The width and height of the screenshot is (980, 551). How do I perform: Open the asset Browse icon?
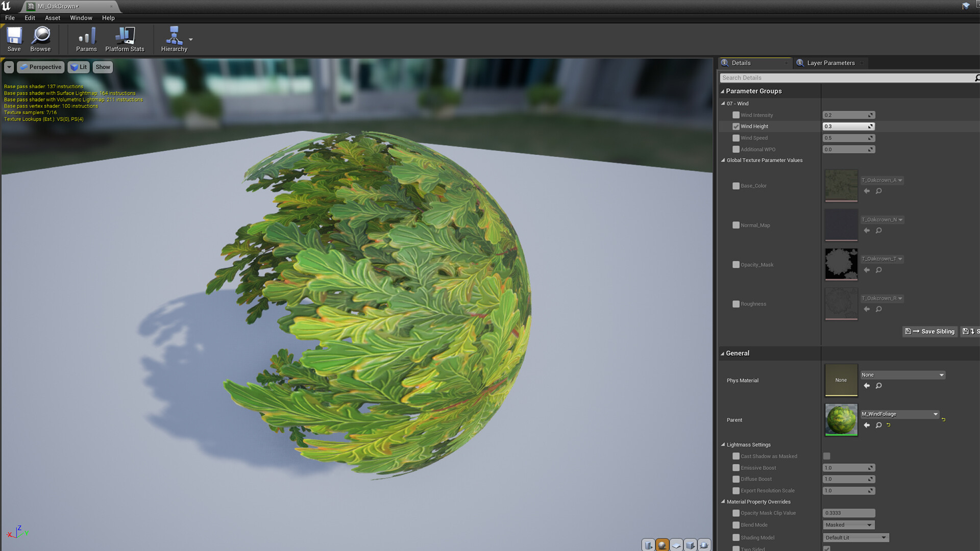point(40,38)
